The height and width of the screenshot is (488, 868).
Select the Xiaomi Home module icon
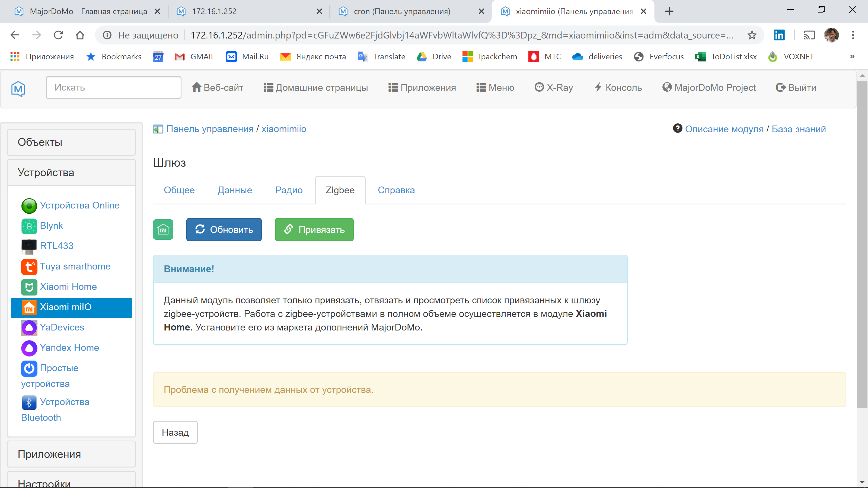tap(29, 287)
